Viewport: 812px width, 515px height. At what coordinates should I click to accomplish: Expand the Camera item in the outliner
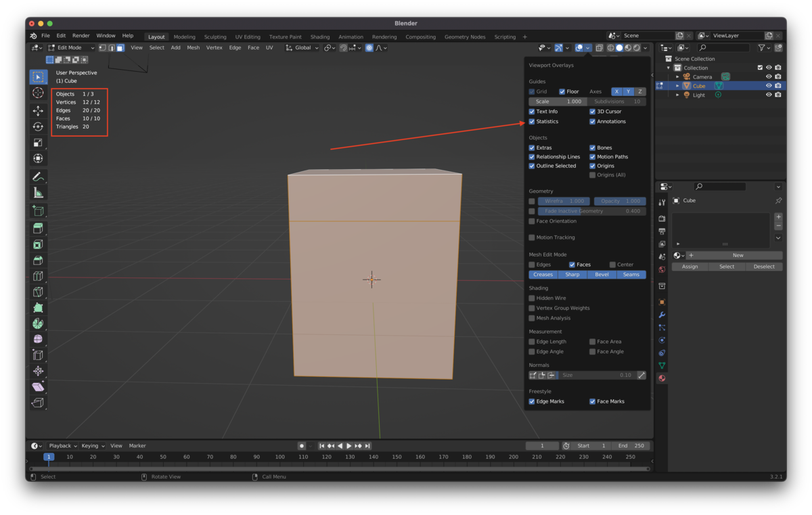(x=678, y=76)
